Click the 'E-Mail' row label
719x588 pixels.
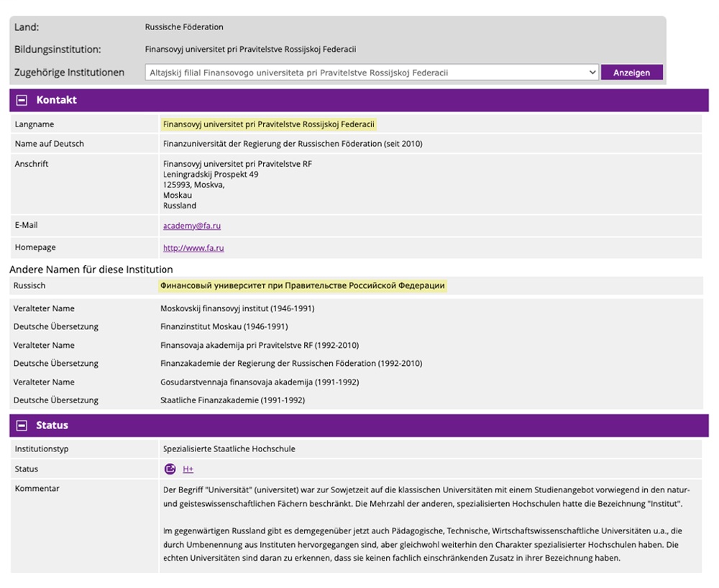(x=26, y=225)
